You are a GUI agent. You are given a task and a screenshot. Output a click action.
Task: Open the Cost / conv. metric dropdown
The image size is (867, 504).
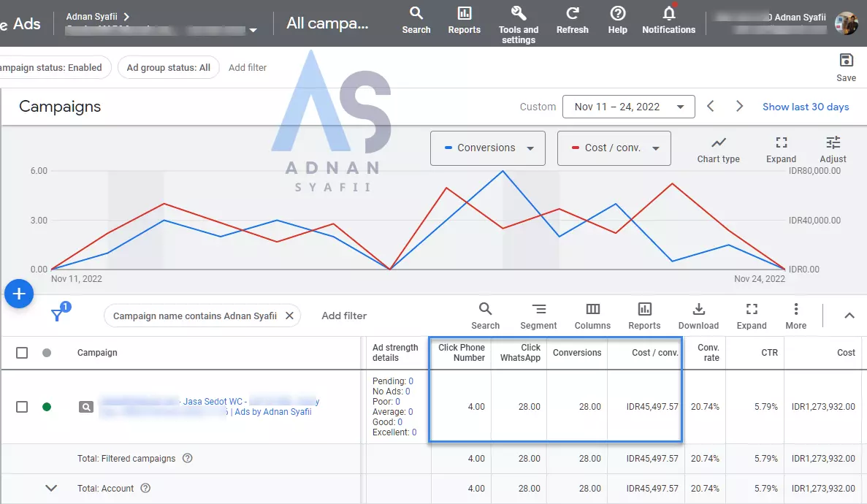click(614, 148)
